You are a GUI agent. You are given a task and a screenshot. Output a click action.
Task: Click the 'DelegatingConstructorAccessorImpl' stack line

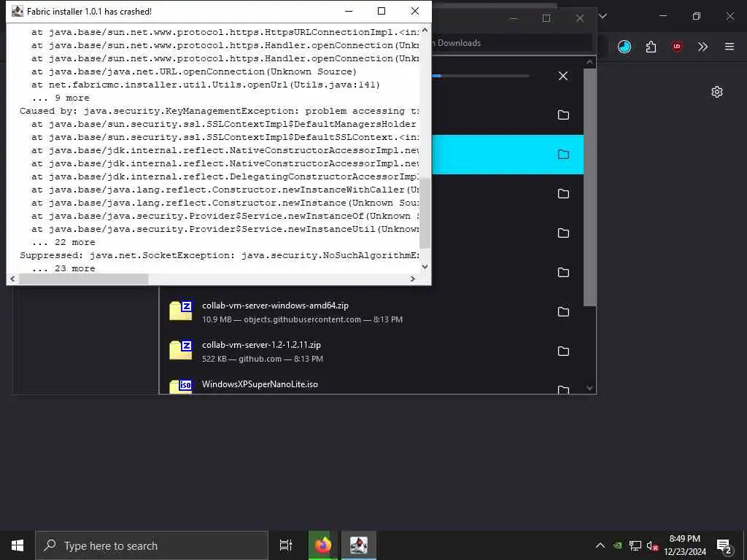(x=225, y=176)
